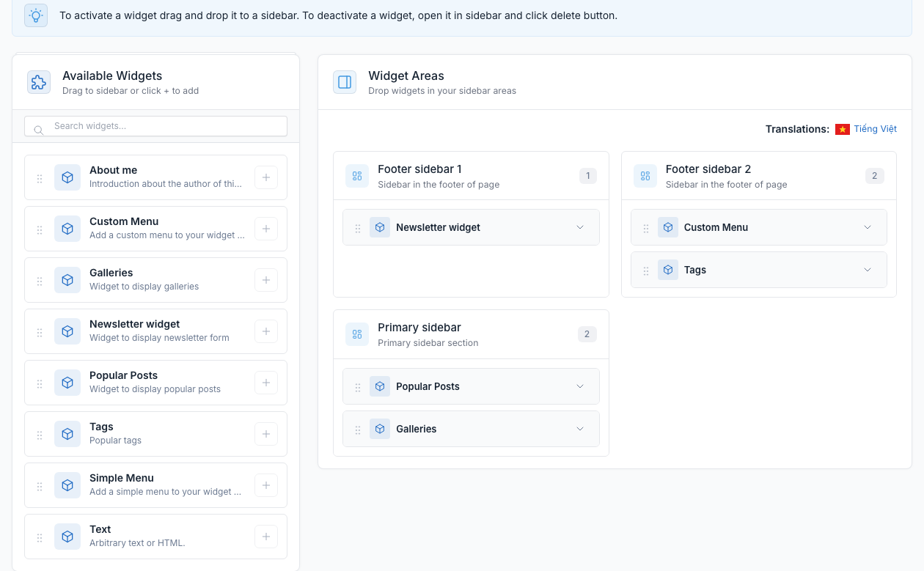Click the Popular Posts cube icon in Available Widgets
The height and width of the screenshot is (571, 924).
click(x=67, y=383)
